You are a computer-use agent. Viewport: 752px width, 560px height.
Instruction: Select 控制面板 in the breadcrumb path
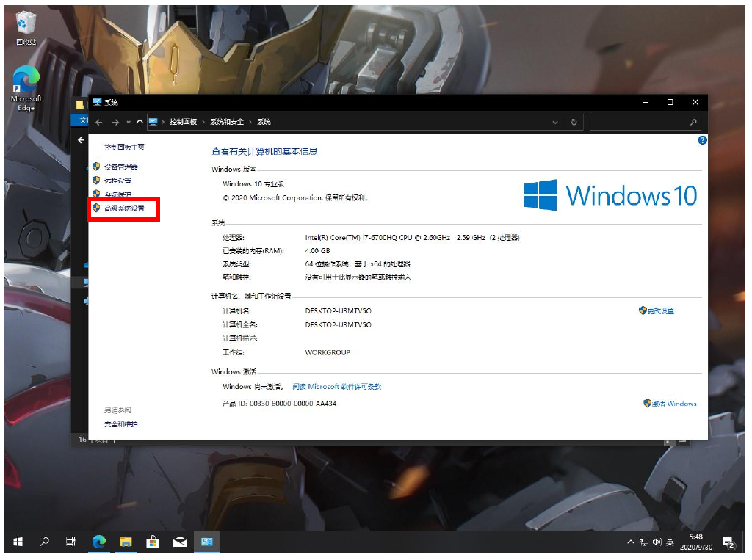tap(183, 122)
